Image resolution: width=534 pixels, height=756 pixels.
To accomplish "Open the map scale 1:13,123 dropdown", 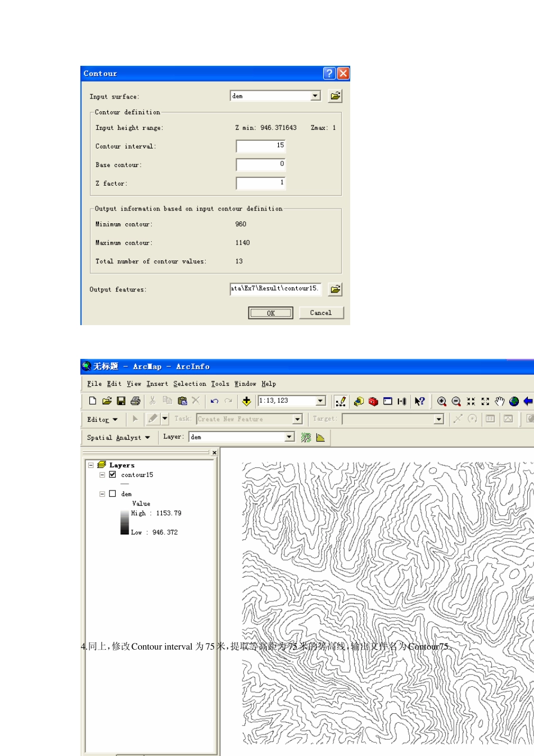I will (x=320, y=401).
